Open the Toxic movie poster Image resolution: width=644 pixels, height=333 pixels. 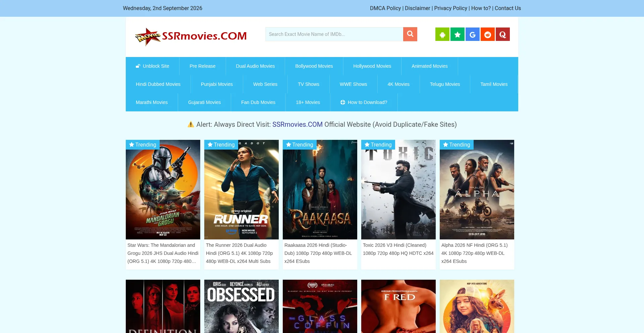[398, 189]
